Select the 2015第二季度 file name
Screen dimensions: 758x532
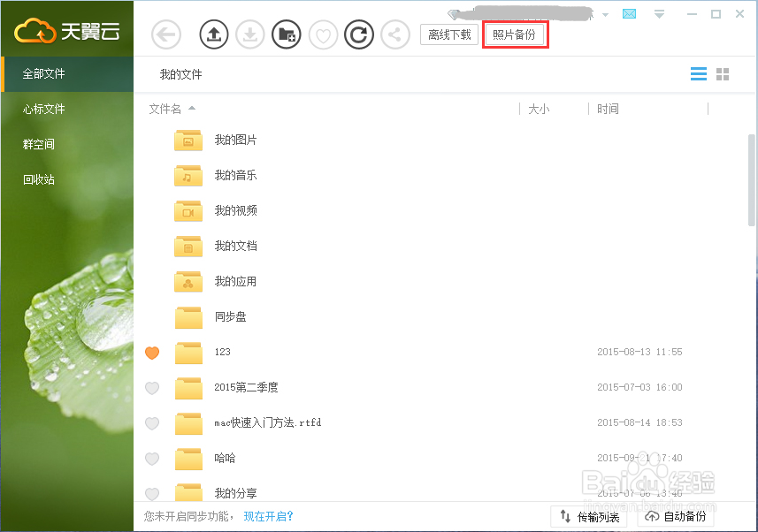(x=246, y=388)
